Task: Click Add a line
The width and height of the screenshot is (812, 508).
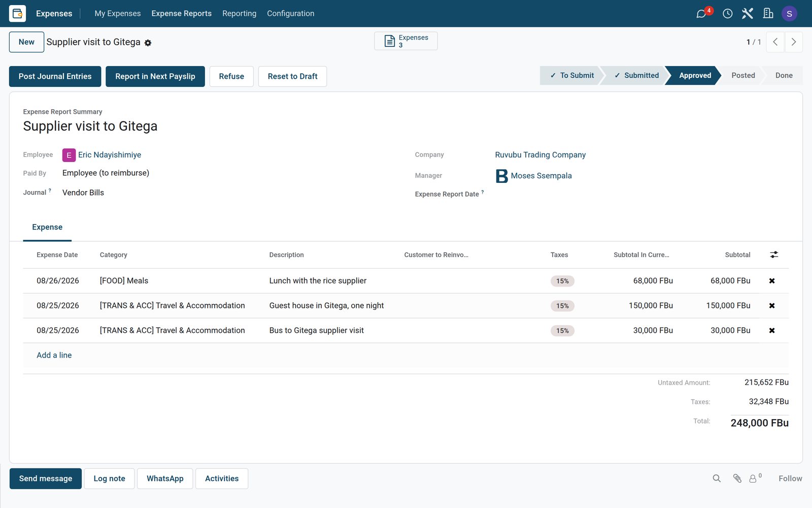Action: coord(54,355)
